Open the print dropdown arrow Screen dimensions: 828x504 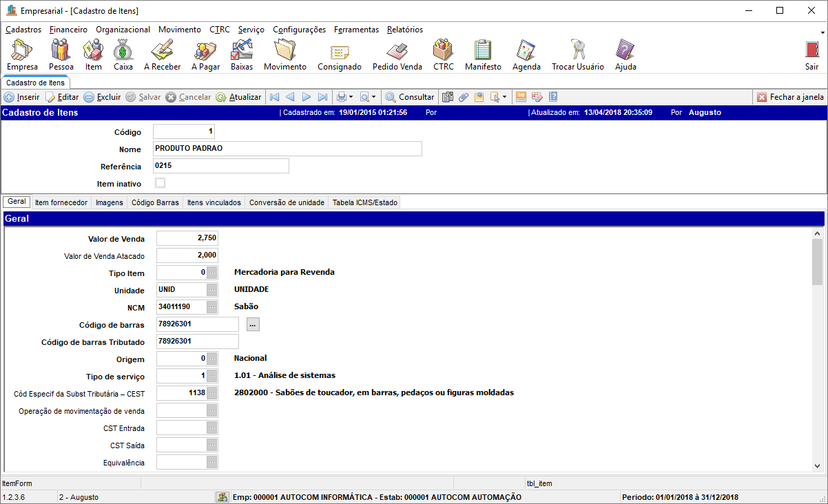[x=351, y=98]
